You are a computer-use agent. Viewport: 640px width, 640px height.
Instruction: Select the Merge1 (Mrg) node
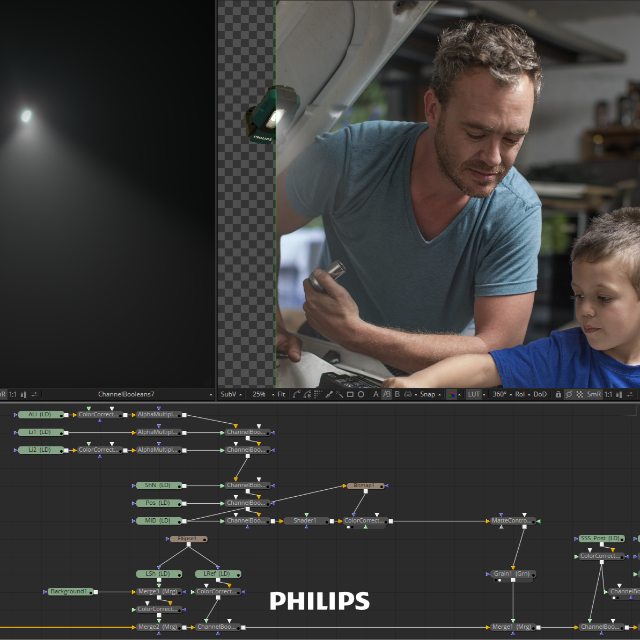(157, 592)
